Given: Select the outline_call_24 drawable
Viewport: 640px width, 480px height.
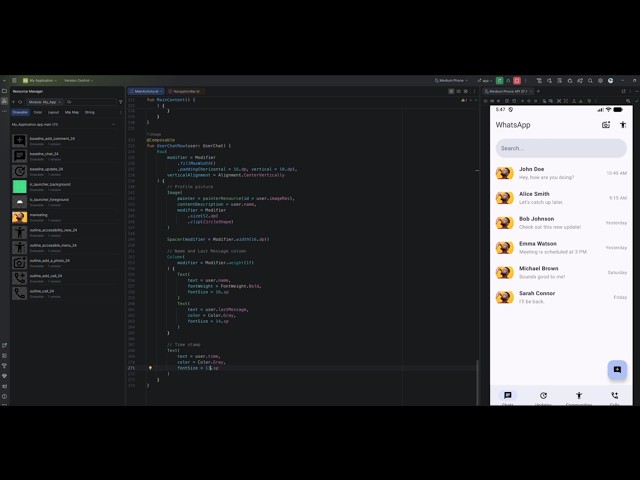Looking at the screenshot, I should click(x=65, y=293).
